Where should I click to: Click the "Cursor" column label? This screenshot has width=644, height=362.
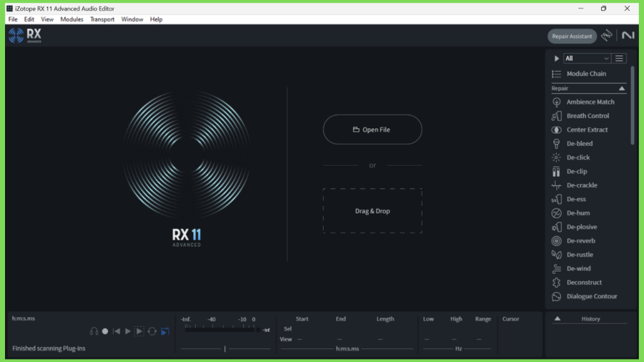[x=511, y=319]
